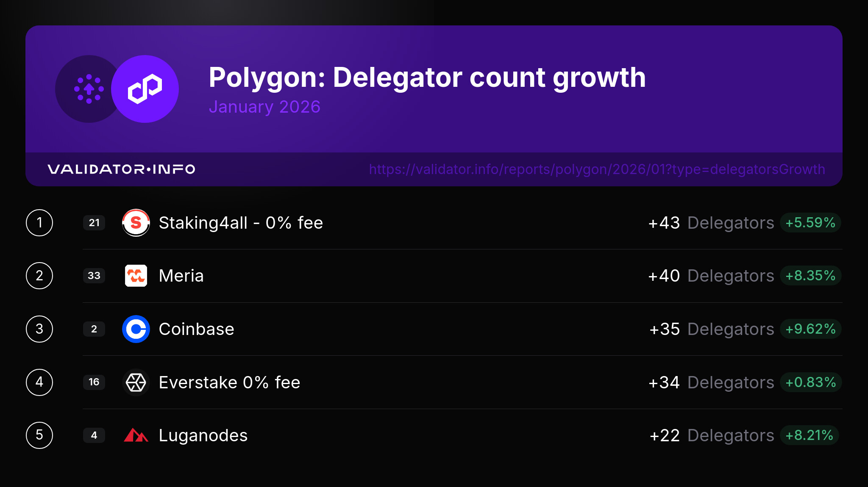Click the Coinbase validator logo
Screen dimensions: 868x487
(x=136, y=329)
